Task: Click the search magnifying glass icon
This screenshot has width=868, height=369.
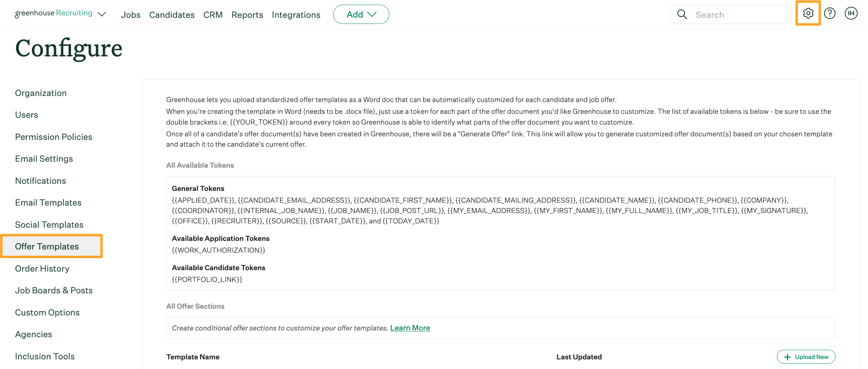Action: click(682, 15)
